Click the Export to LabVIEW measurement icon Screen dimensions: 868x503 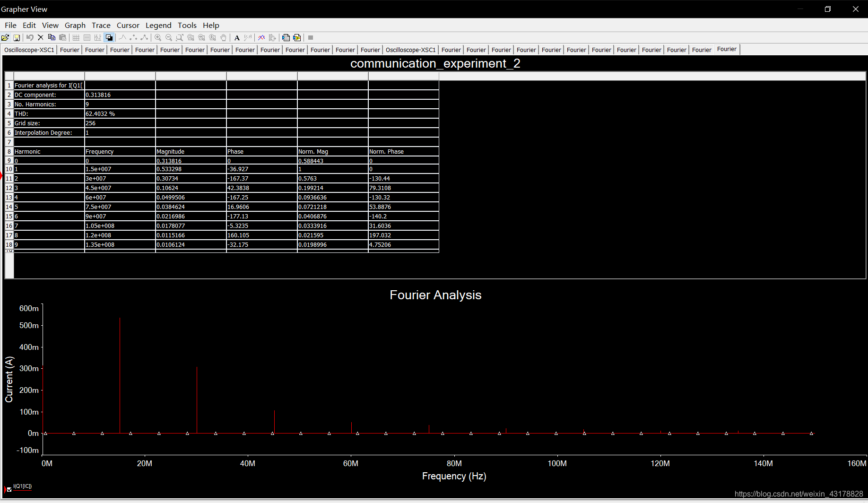tap(297, 38)
